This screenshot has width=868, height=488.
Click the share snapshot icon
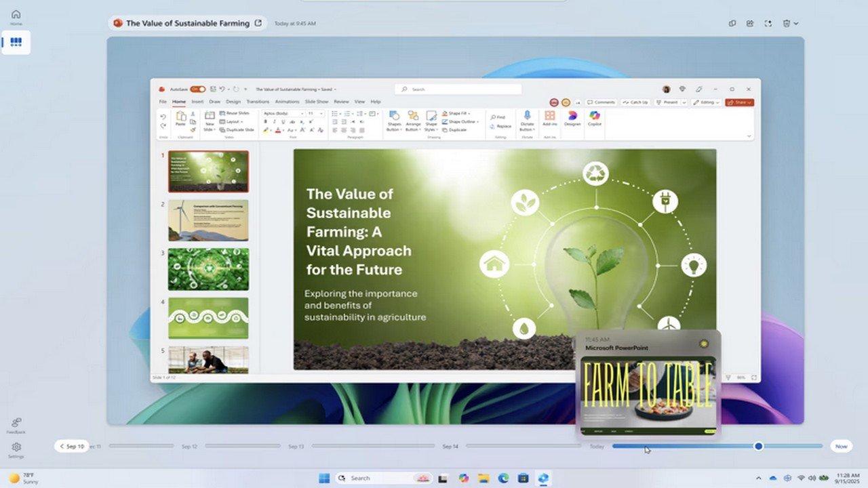click(750, 23)
